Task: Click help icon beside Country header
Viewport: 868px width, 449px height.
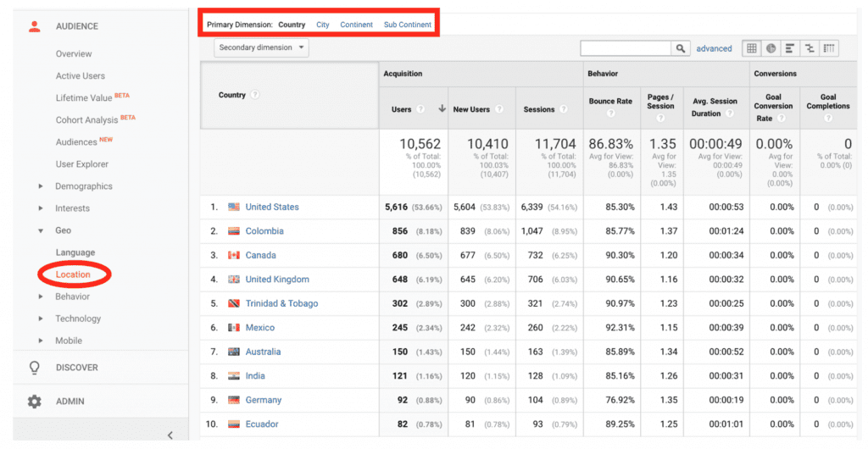Action: pos(254,95)
